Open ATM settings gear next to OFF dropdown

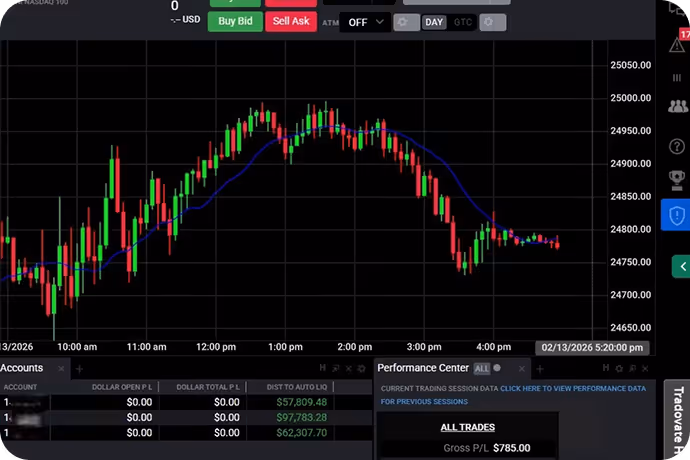coord(406,22)
